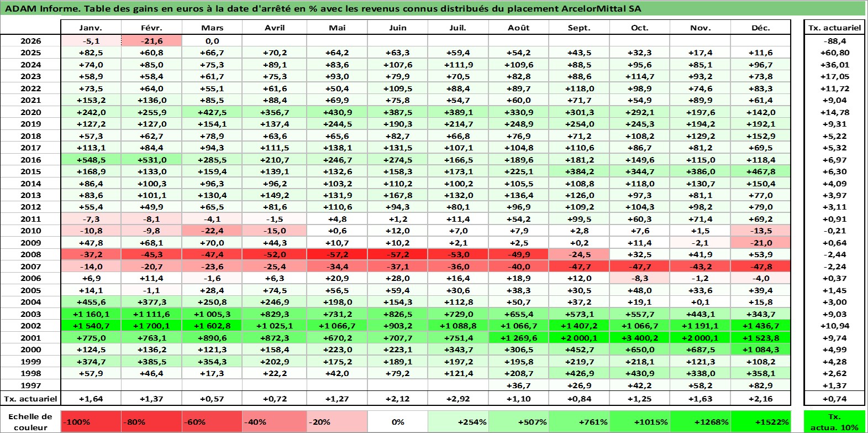This screenshot has width=868, height=433.
Task: Click the +1 269,6 cell in Août 2001
Action: click(519, 338)
